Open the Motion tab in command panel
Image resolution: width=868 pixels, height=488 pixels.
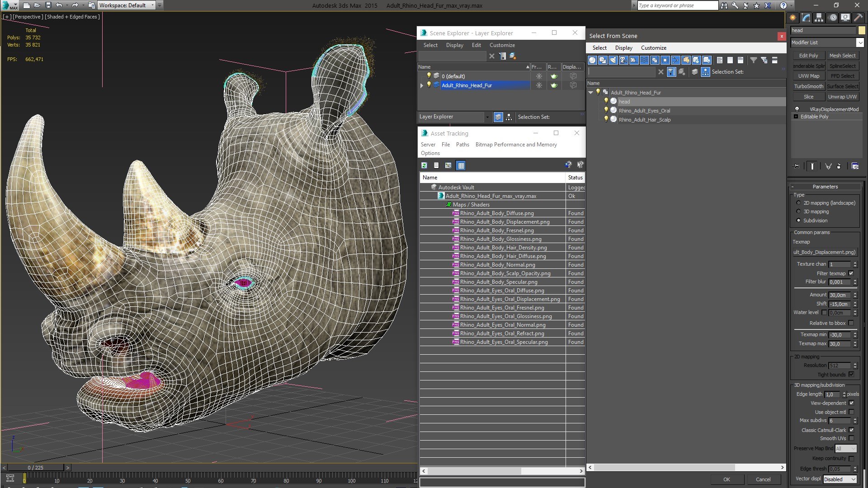tap(833, 18)
